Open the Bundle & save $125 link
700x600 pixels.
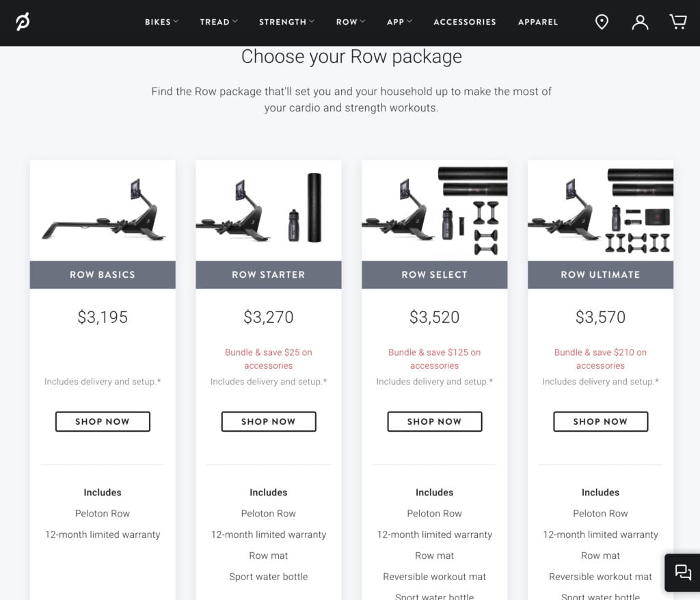coord(435,358)
